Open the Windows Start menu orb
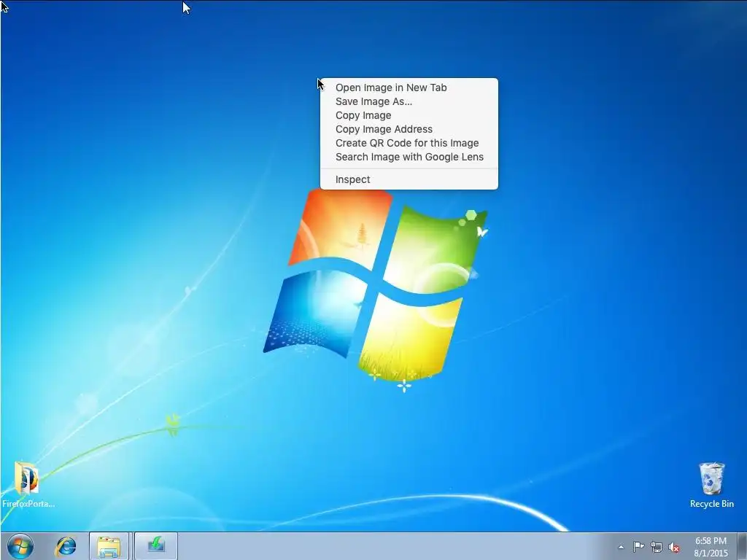The width and height of the screenshot is (747, 560). pyautogui.click(x=20, y=546)
